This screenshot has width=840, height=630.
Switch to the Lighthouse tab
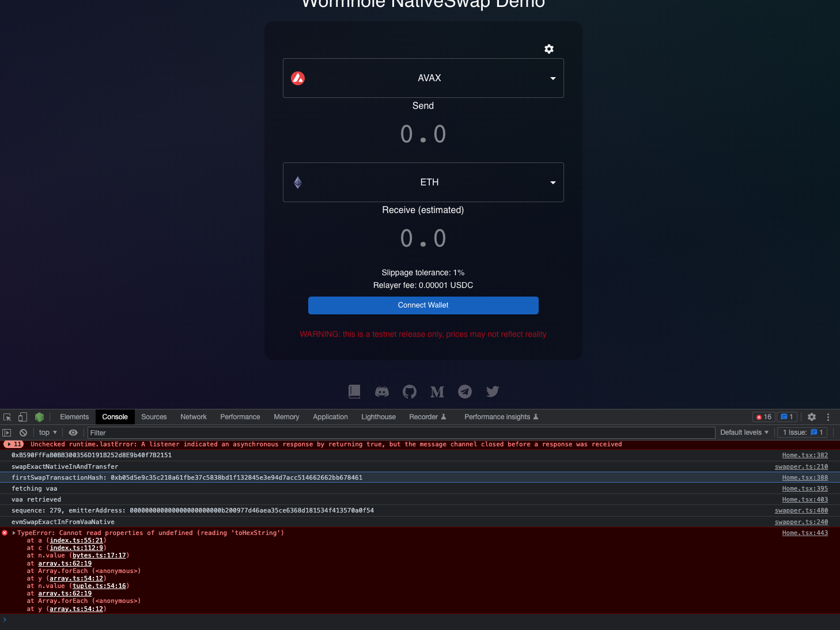[x=378, y=416]
